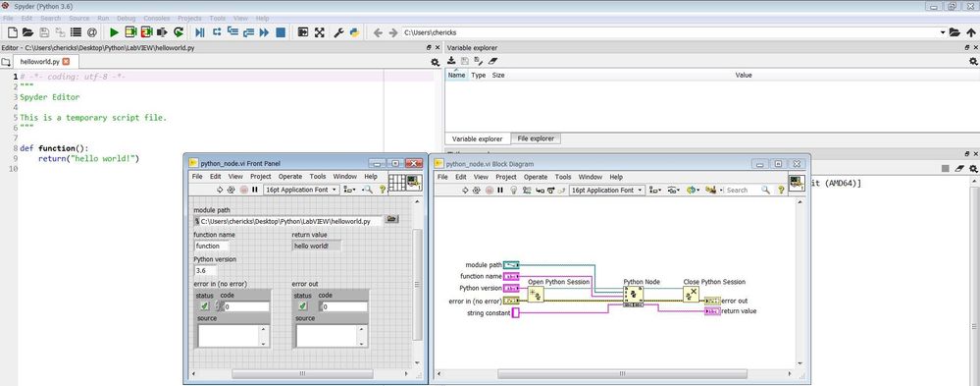Viewport: 980px width, 386px height.
Task: Click Run arrow in Block Diagram toolbar
Action: coord(465,190)
